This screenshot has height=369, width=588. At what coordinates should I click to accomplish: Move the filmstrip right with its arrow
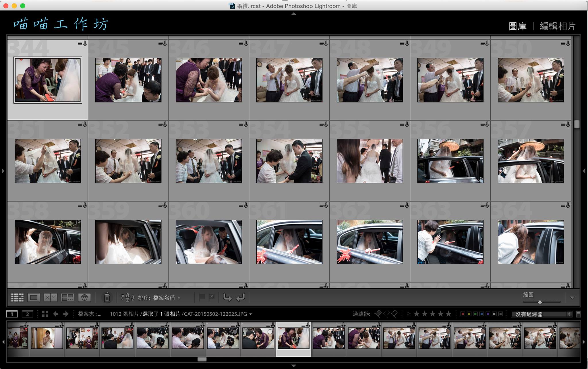point(584,342)
